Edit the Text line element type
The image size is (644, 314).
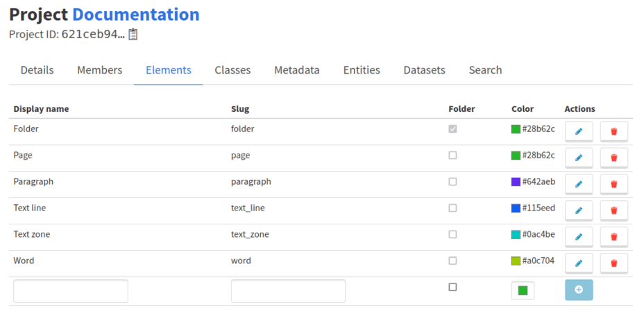tap(579, 210)
